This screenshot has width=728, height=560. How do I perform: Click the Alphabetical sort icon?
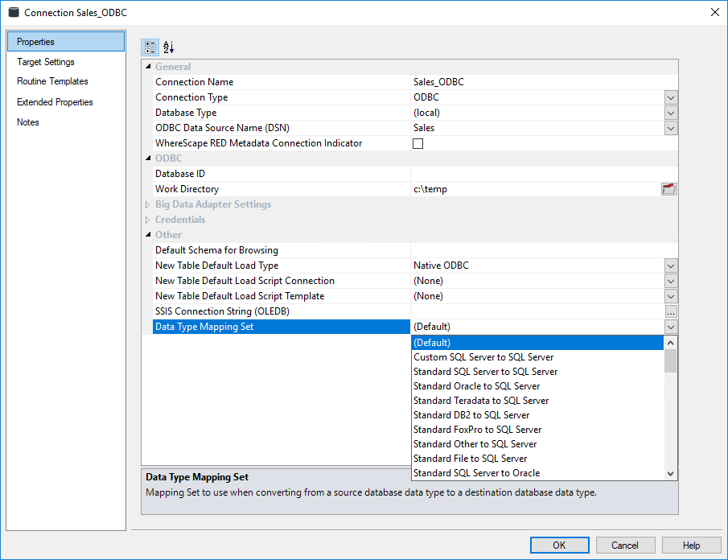click(x=168, y=47)
